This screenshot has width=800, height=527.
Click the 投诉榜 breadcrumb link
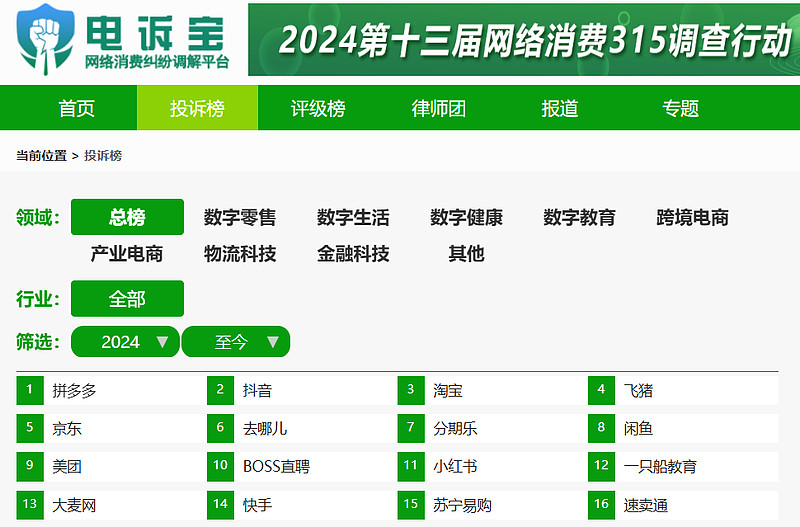(x=103, y=156)
